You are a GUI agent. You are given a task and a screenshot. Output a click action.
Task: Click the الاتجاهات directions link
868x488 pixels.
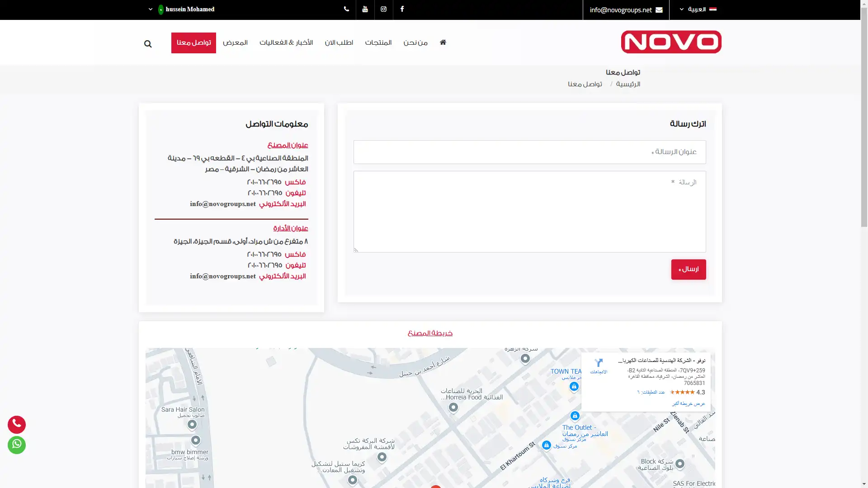click(x=599, y=372)
